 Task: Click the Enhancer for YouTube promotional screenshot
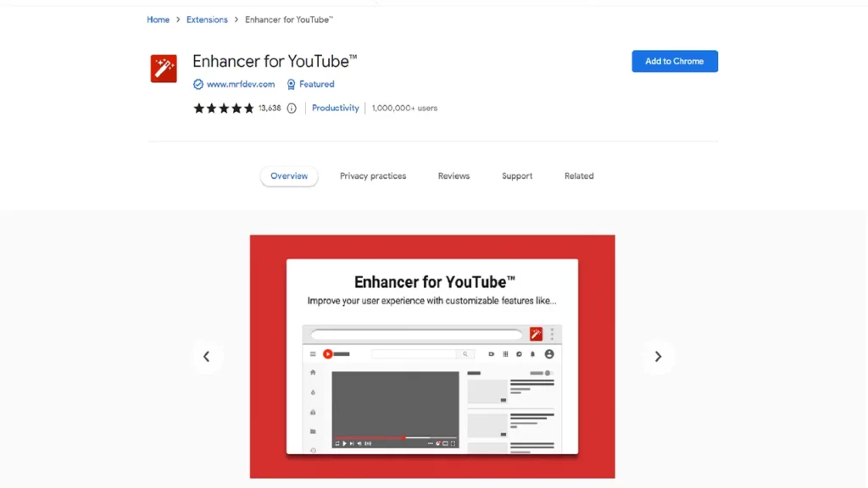tap(432, 357)
